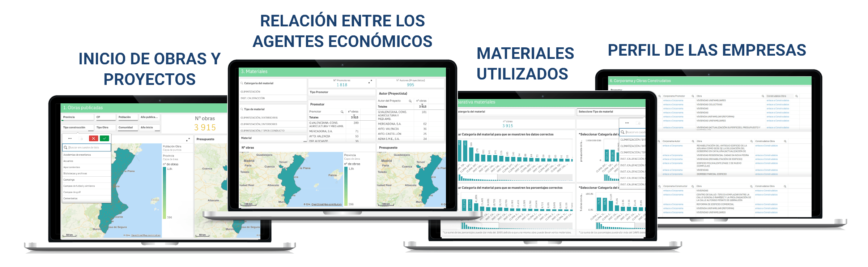Search Construdatos Obra column in Promotor table

coord(796,96)
